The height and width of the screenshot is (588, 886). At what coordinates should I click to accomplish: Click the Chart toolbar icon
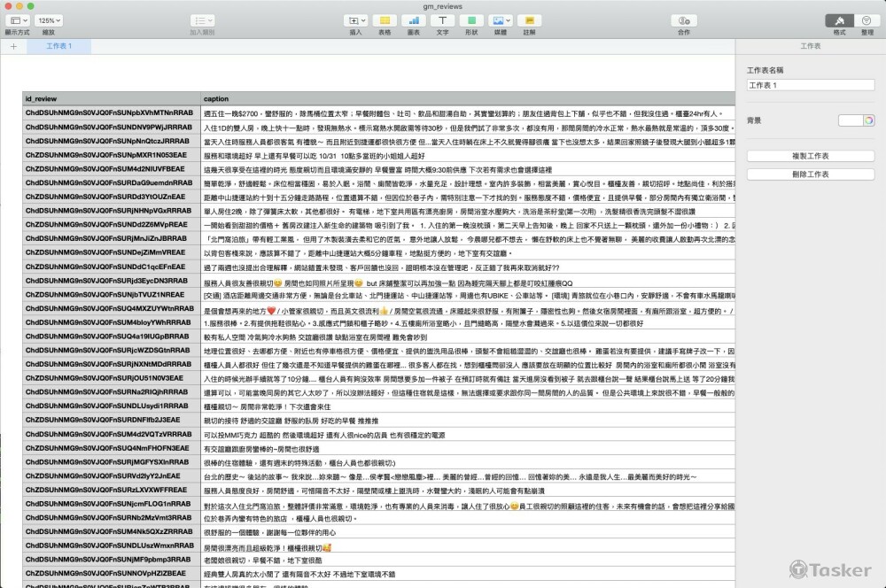414,20
